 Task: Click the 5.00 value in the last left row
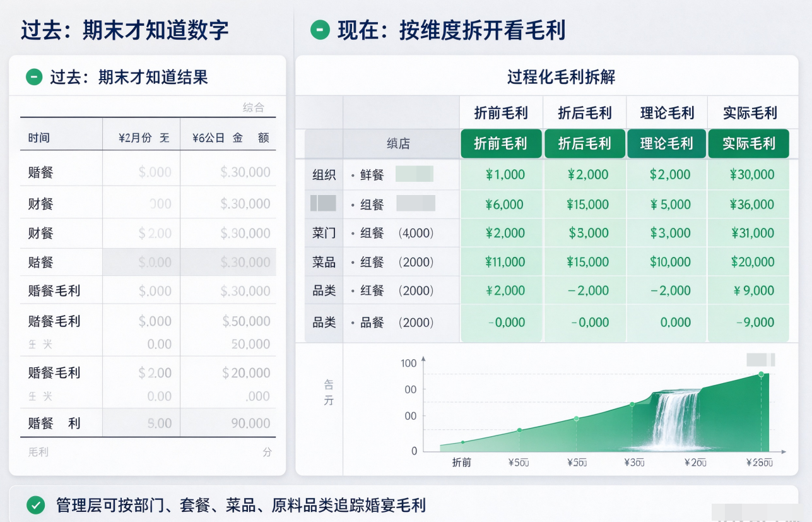tap(160, 424)
